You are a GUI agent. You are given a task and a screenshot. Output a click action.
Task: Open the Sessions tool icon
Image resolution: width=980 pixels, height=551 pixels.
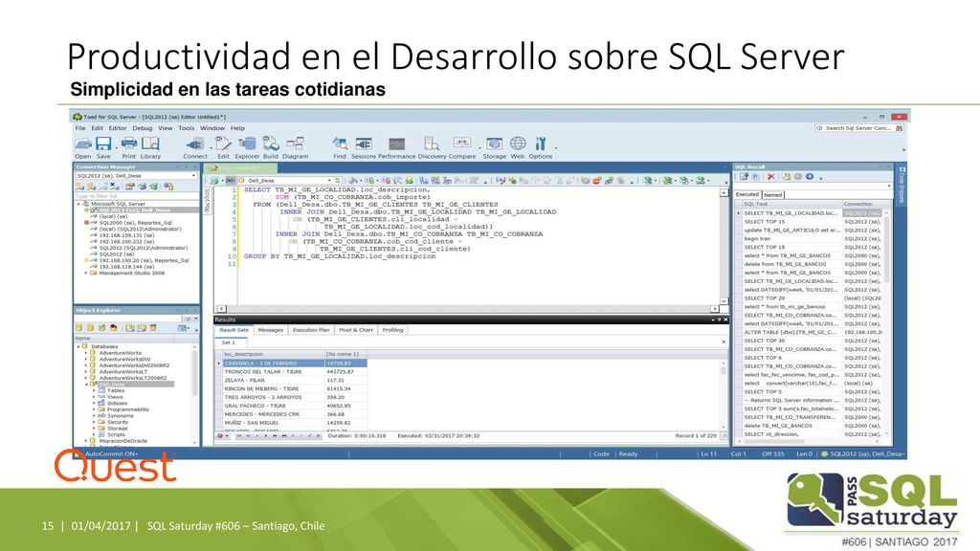[363, 147]
